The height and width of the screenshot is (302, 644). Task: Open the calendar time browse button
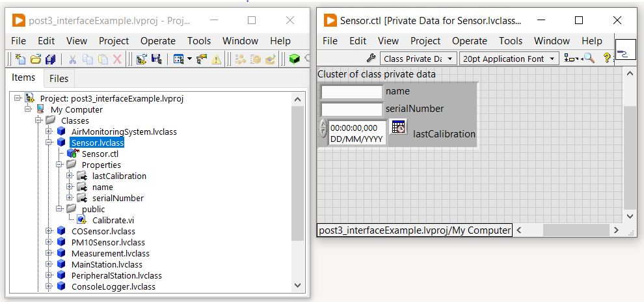click(x=398, y=127)
